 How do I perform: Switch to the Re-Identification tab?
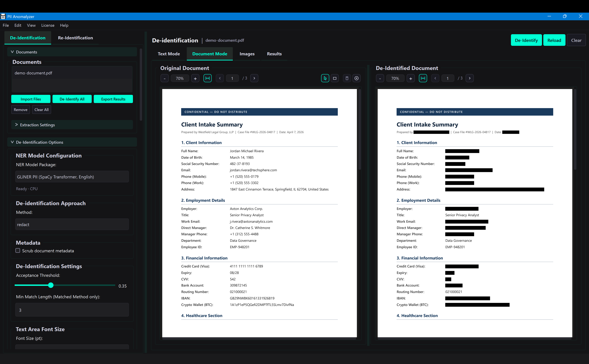(x=75, y=38)
